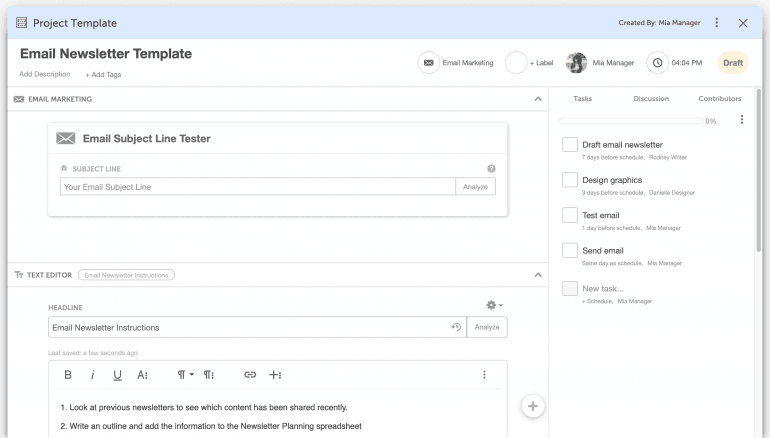Switch to the Discussion tab
Viewport: 770px width, 438px height.
pyautogui.click(x=651, y=99)
